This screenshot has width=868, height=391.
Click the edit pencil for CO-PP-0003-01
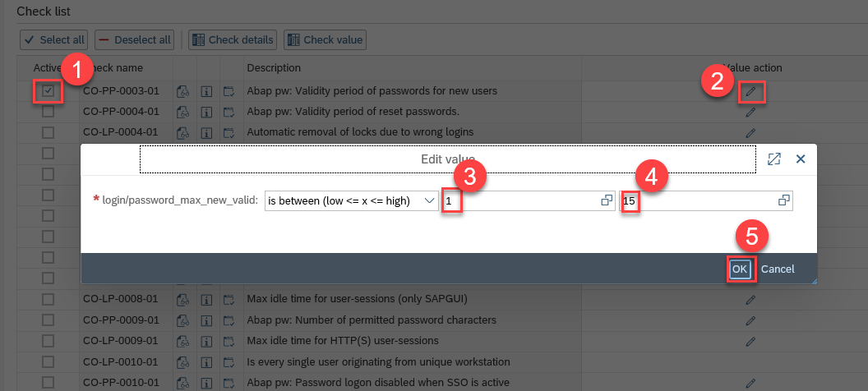(750, 91)
